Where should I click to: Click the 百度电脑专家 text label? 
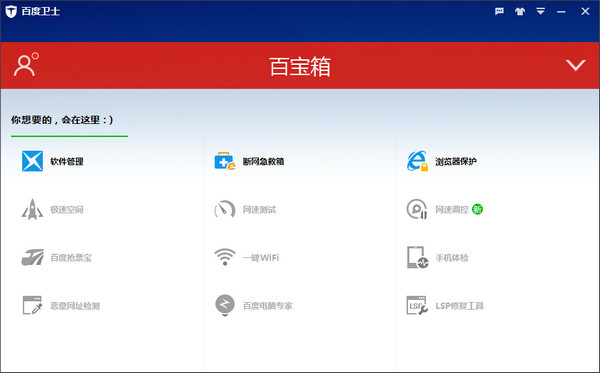267,306
